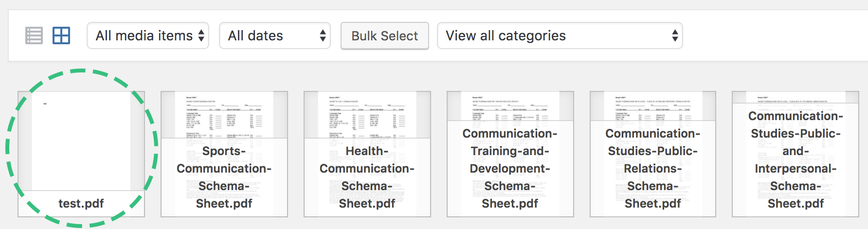
Task: Open the View all categories dropdown
Action: pyautogui.click(x=560, y=35)
